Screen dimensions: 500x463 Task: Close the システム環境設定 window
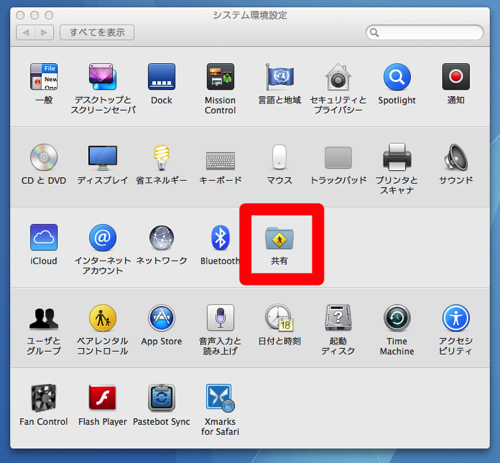(x=20, y=15)
